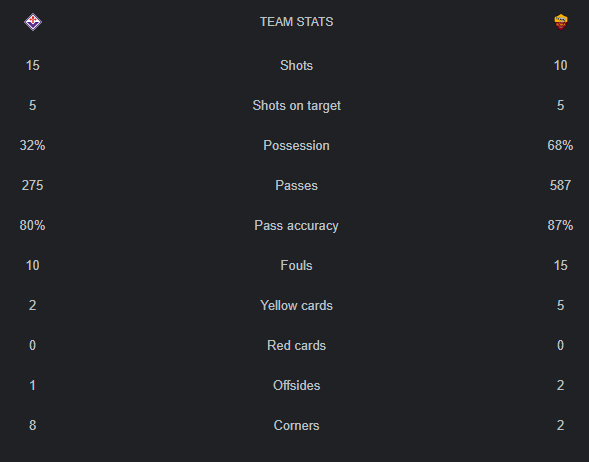
Task: Select the Corners stat label
Action: [x=296, y=425]
